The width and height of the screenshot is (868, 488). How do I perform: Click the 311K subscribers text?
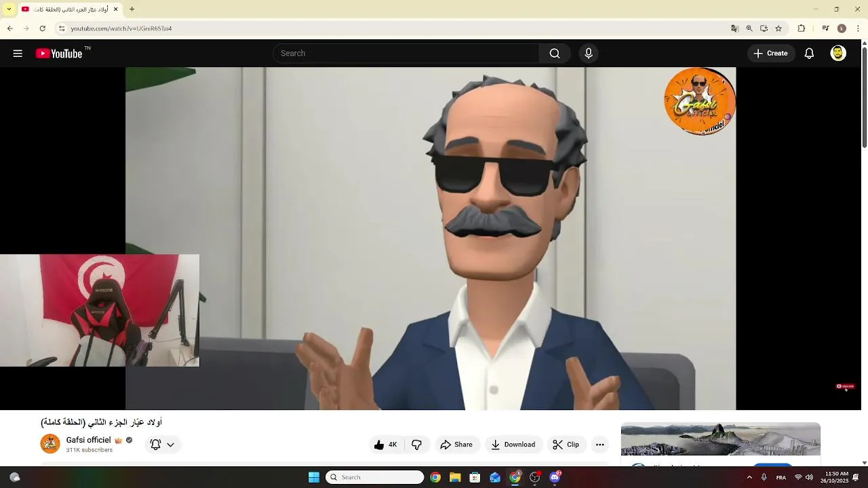(x=90, y=450)
